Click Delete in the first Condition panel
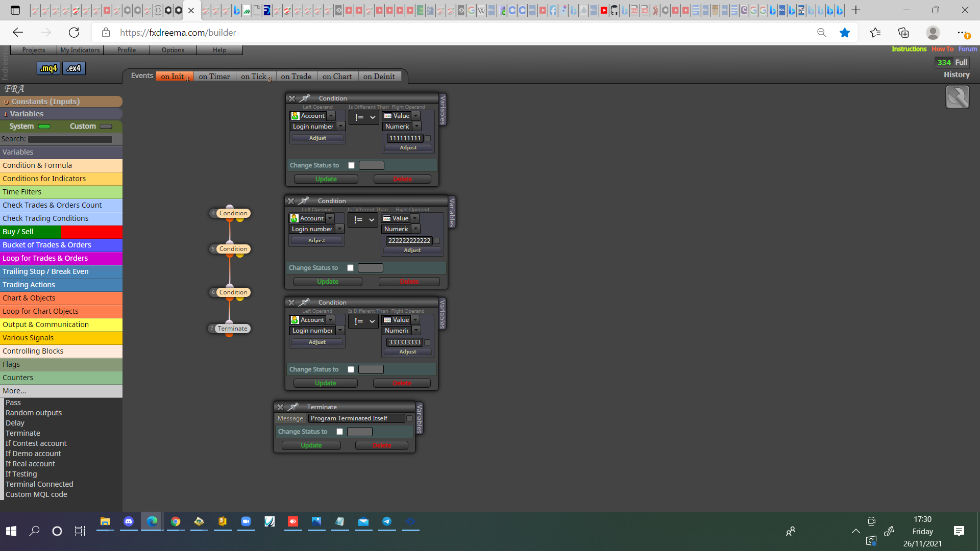This screenshot has width=980, height=551. point(402,179)
